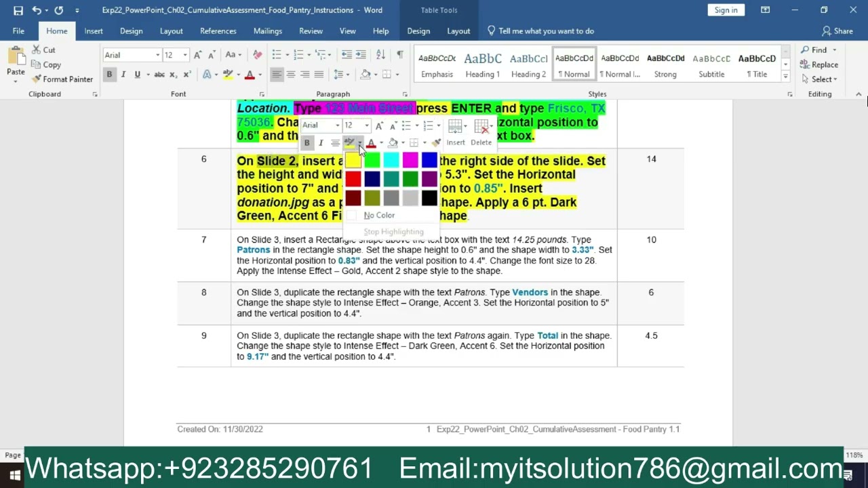Expand the Styles gallery more arrow

[x=785, y=77]
